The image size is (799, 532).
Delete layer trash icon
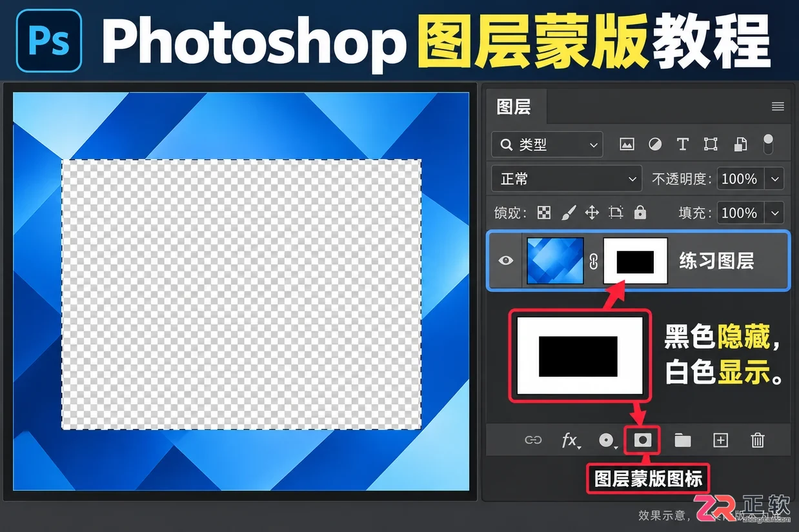[758, 440]
